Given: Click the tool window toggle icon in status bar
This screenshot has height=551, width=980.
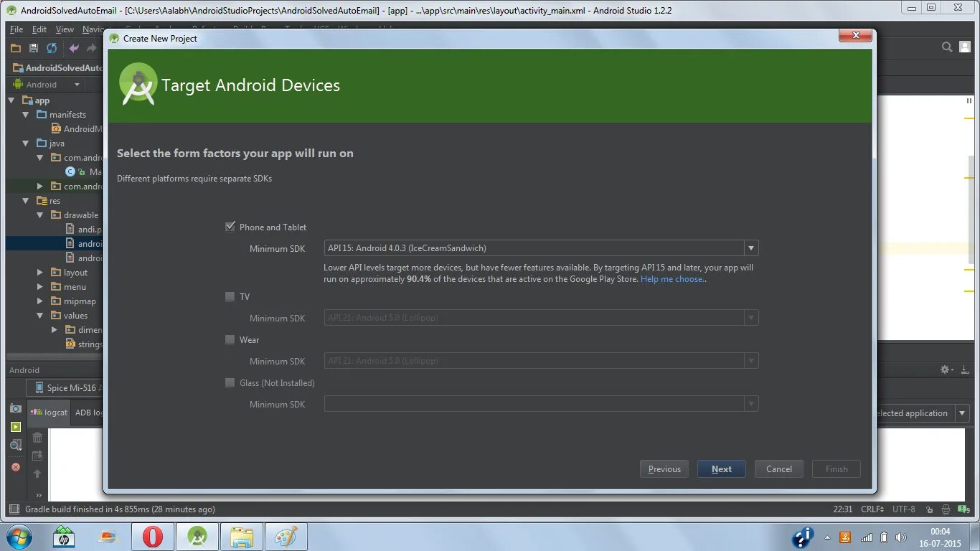Looking at the screenshot, I should click(x=14, y=509).
